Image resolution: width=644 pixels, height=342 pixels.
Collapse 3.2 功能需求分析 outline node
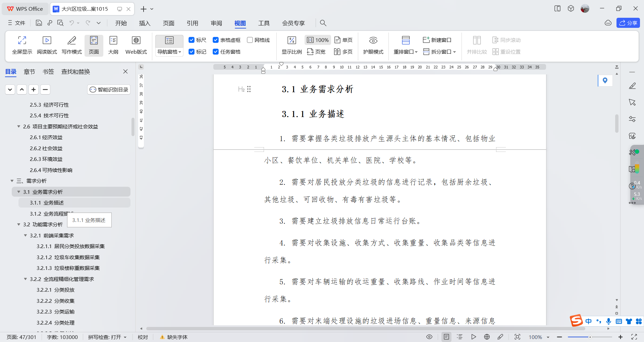coord(19,224)
